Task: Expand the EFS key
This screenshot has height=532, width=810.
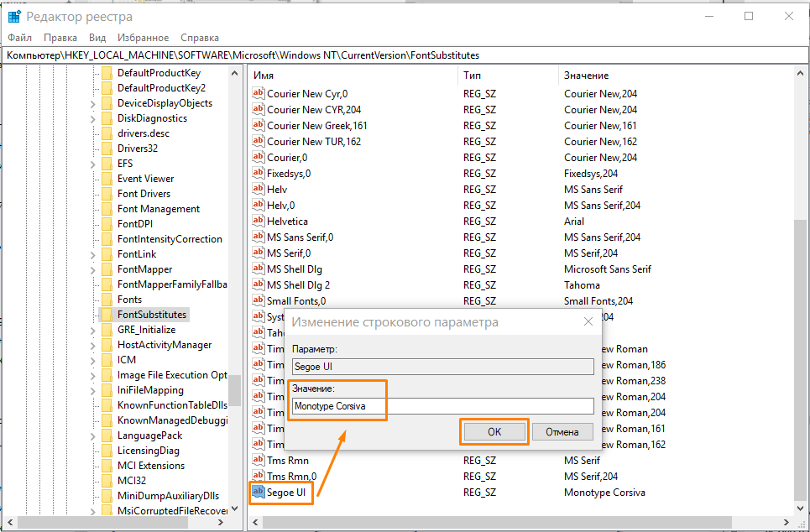Action: (93, 164)
